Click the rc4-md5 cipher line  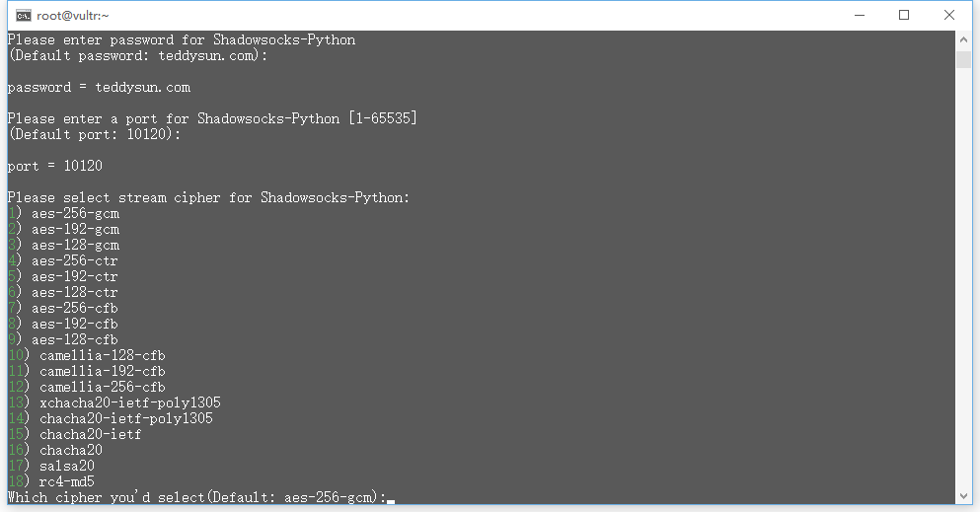(x=66, y=481)
